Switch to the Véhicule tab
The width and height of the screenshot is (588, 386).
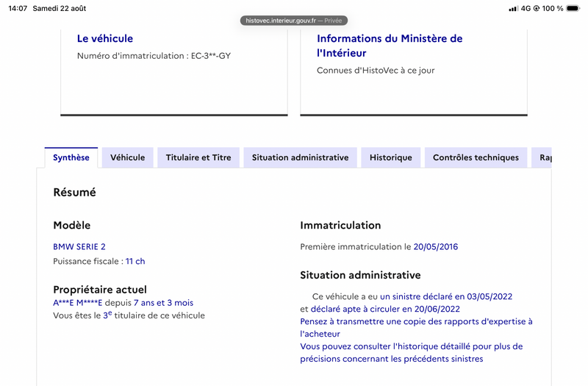pos(127,157)
